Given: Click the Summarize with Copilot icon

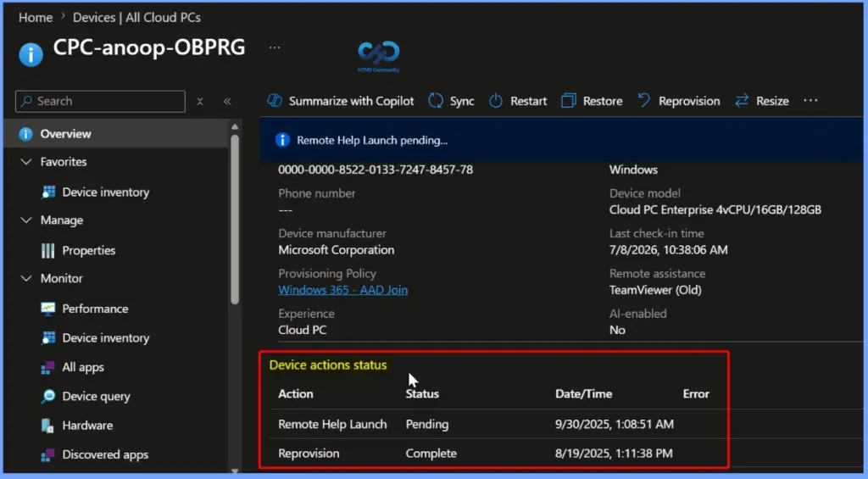Looking at the screenshot, I should (x=275, y=101).
